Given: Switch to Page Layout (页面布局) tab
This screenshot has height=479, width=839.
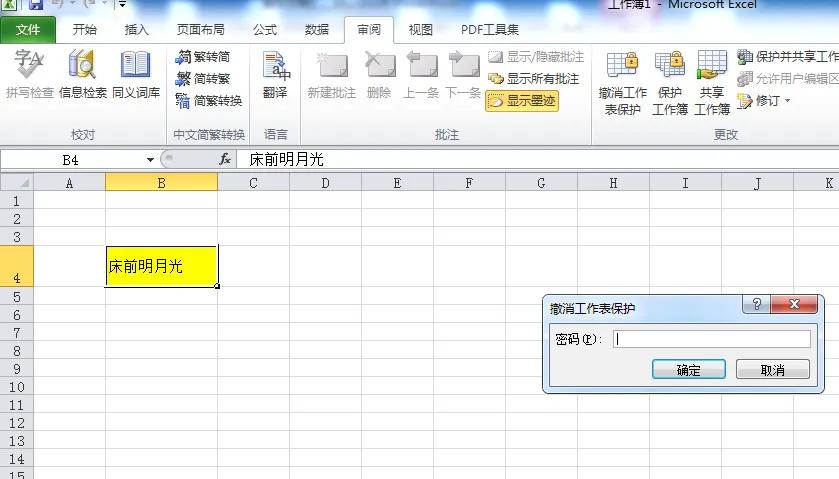Looking at the screenshot, I should pos(201,29).
